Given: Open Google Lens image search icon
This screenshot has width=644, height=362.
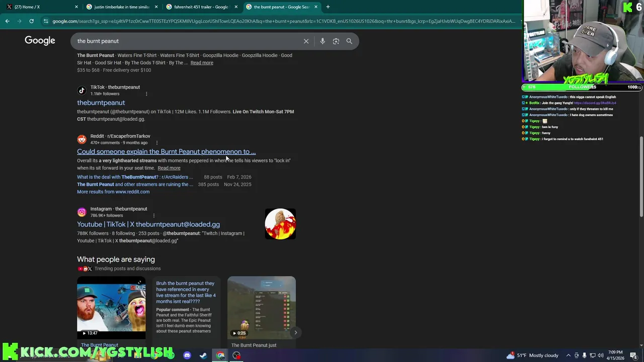Looking at the screenshot, I should (x=336, y=41).
